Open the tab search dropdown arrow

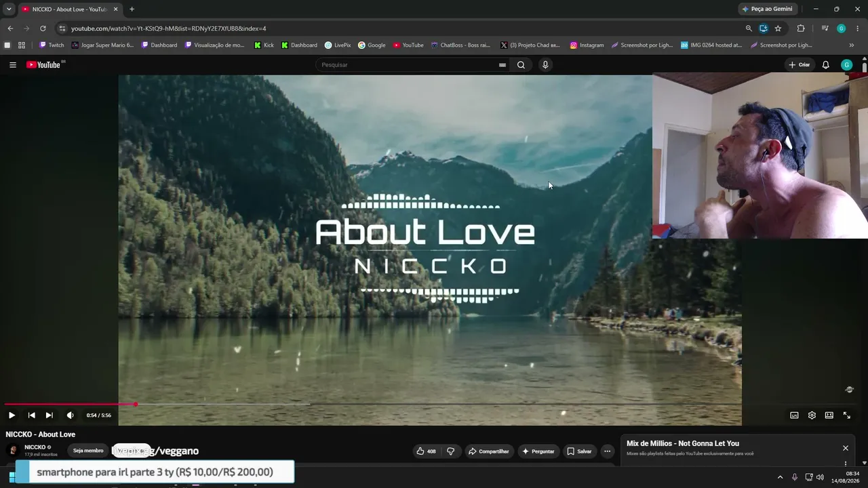[9, 9]
